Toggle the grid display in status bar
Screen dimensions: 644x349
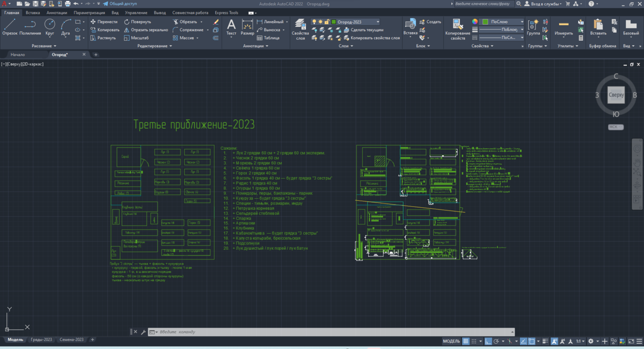pyautogui.click(x=465, y=341)
